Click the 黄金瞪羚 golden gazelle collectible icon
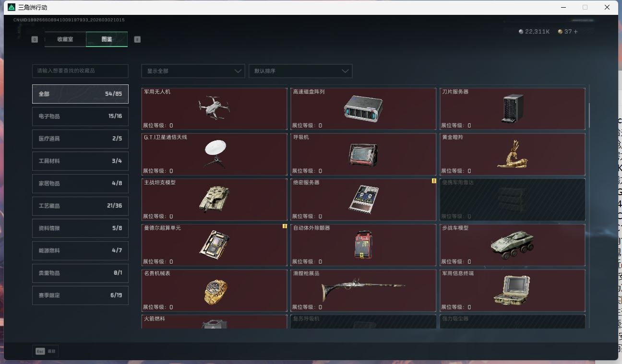 [513, 153]
